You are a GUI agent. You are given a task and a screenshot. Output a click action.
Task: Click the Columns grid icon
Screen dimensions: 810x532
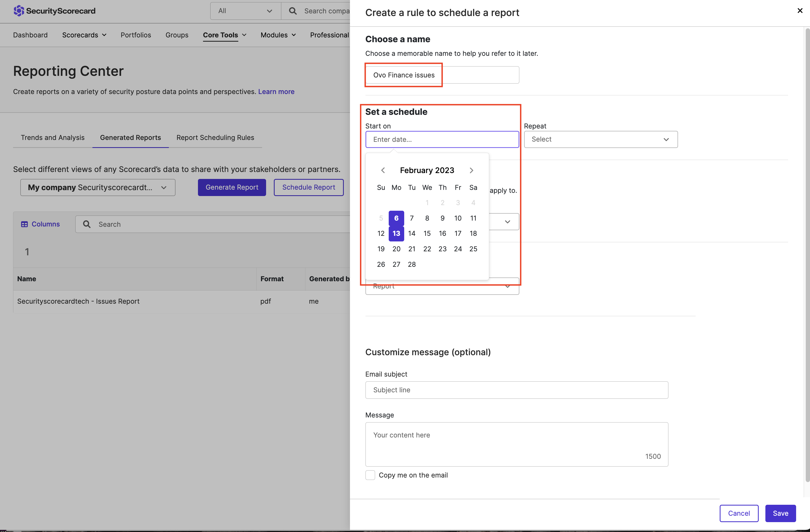click(x=24, y=224)
